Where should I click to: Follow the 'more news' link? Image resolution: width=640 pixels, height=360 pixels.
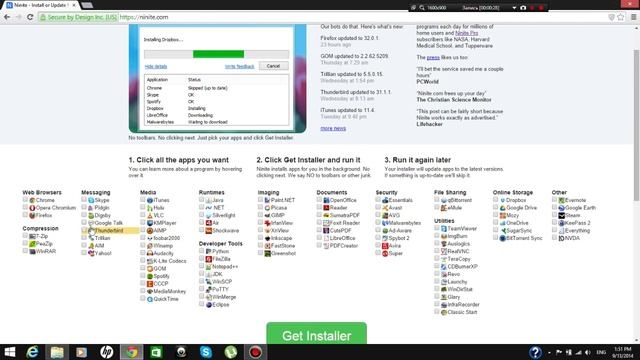click(x=333, y=129)
